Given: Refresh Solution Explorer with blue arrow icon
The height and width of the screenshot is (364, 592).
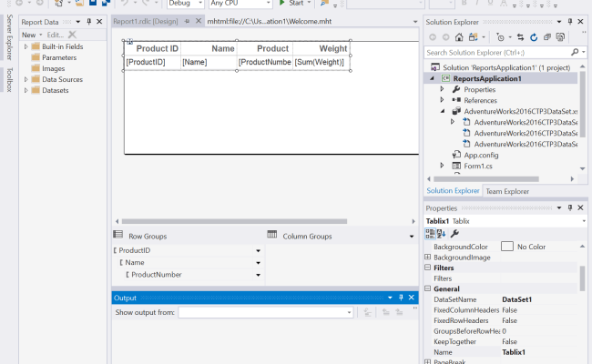Looking at the screenshot, I should tap(534, 37).
